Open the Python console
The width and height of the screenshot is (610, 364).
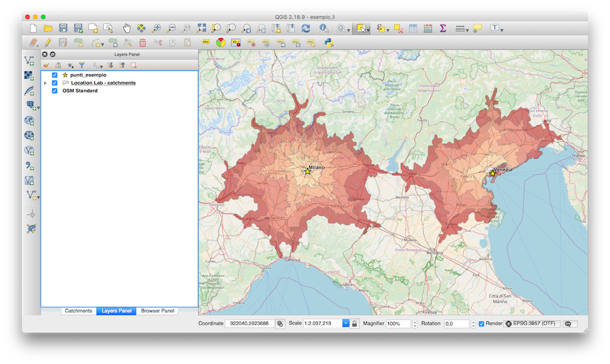329,43
